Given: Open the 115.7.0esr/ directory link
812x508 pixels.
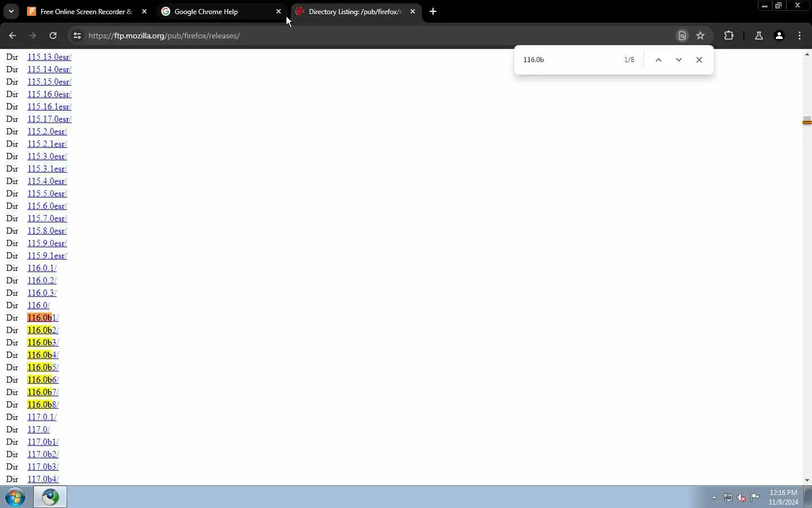Looking at the screenshot, I should point(47,218).
